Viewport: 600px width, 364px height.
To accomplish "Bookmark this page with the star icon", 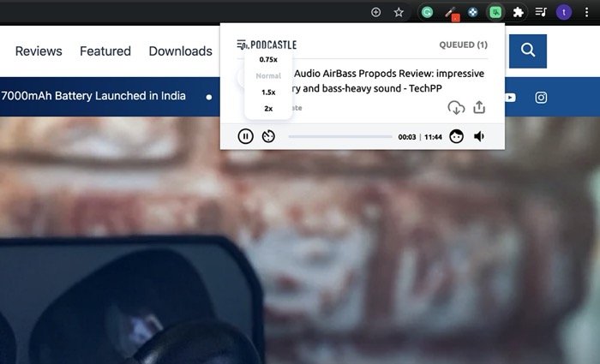I will coord(399,12).
